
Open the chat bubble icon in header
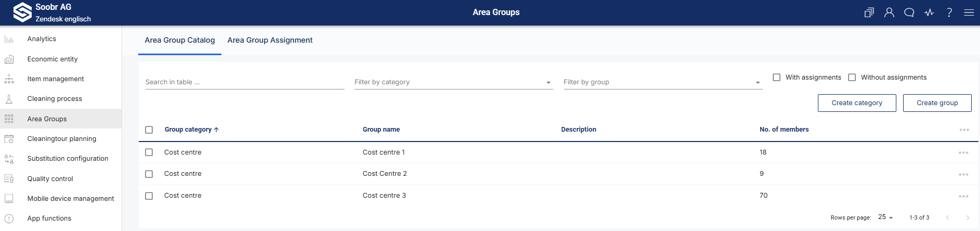click(x=909, y=12)
